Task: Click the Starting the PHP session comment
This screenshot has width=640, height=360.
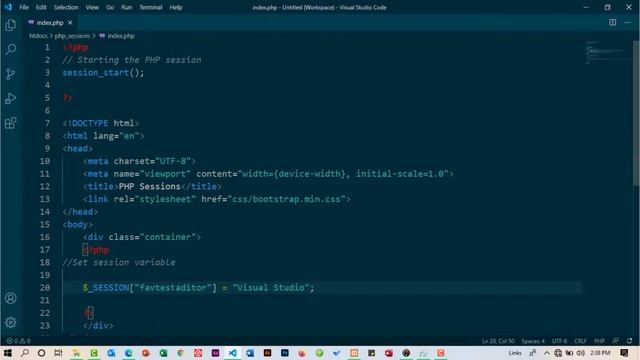Action: pos(132,60)
